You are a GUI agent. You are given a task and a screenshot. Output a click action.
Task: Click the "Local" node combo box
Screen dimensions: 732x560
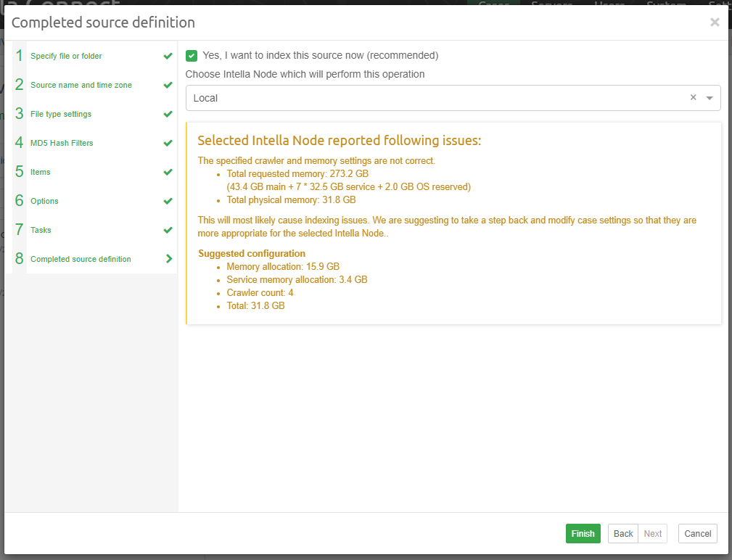point(435,96)
